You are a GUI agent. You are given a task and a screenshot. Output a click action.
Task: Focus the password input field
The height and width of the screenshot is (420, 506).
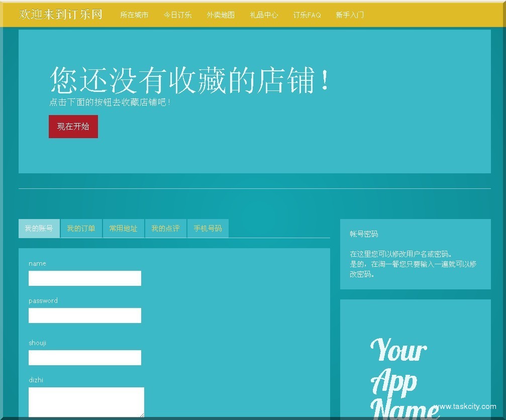(x=85, y=315)
